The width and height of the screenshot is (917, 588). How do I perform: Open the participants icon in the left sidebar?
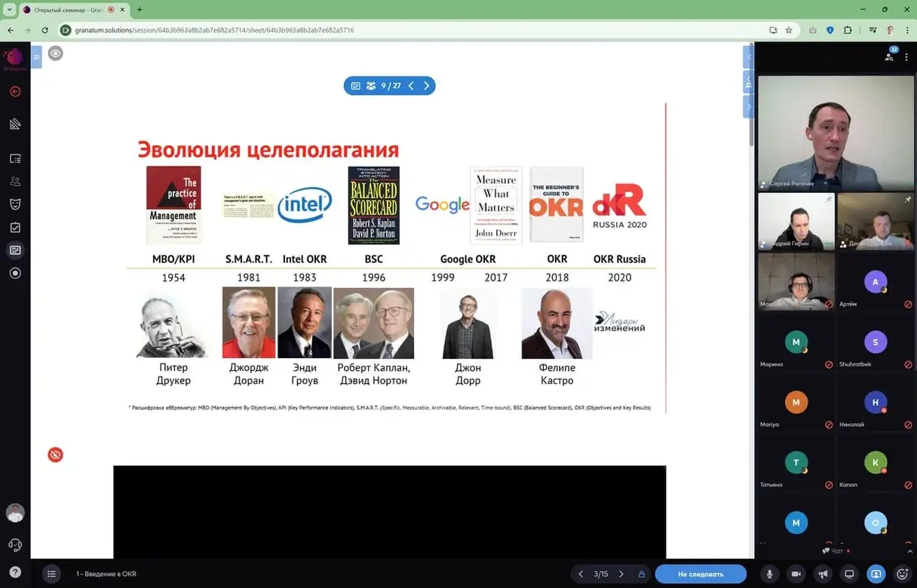click(15, 181)
